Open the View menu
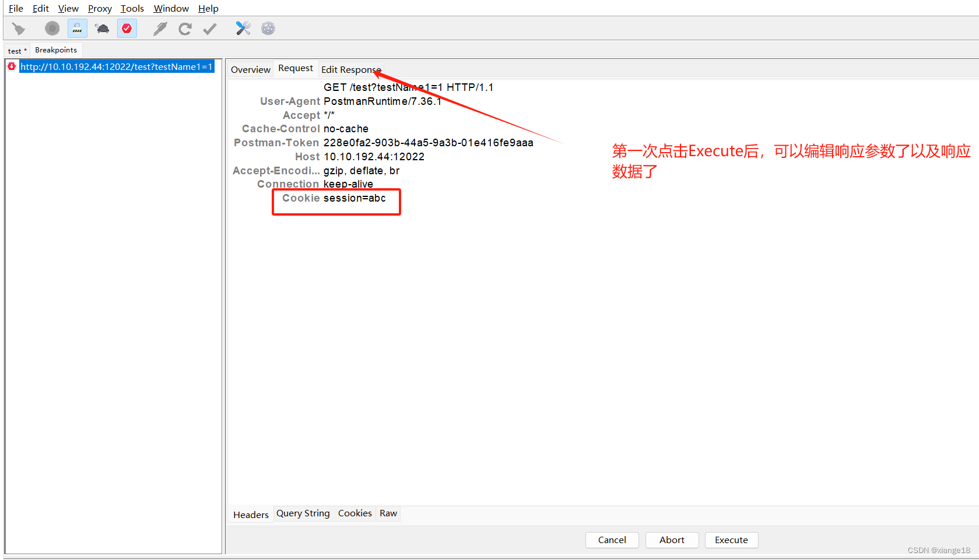The height and width of the screenshot is (560, 979). [x=68, y=8]
